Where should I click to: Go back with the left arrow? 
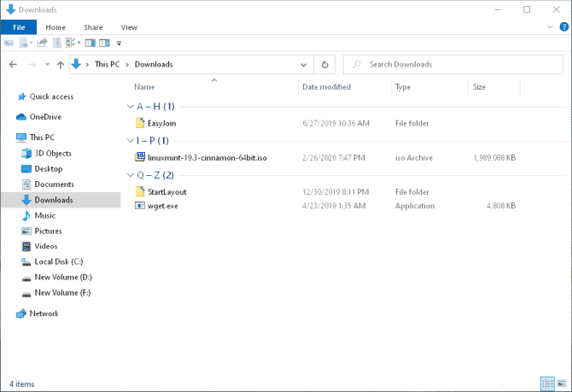click(13, 65)
